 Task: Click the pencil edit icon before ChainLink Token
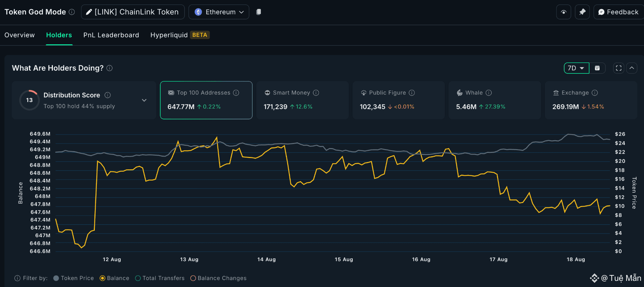click(x=89, y=12)
